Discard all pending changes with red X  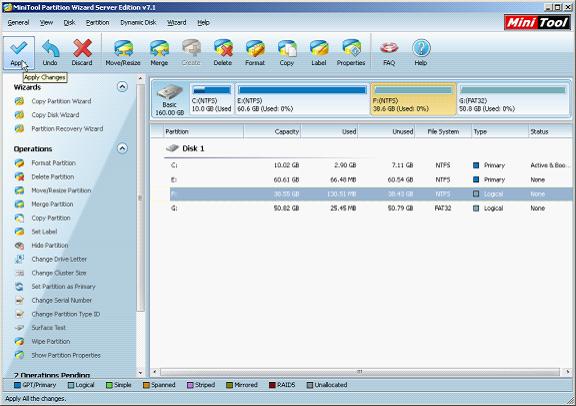click(82, 52)
